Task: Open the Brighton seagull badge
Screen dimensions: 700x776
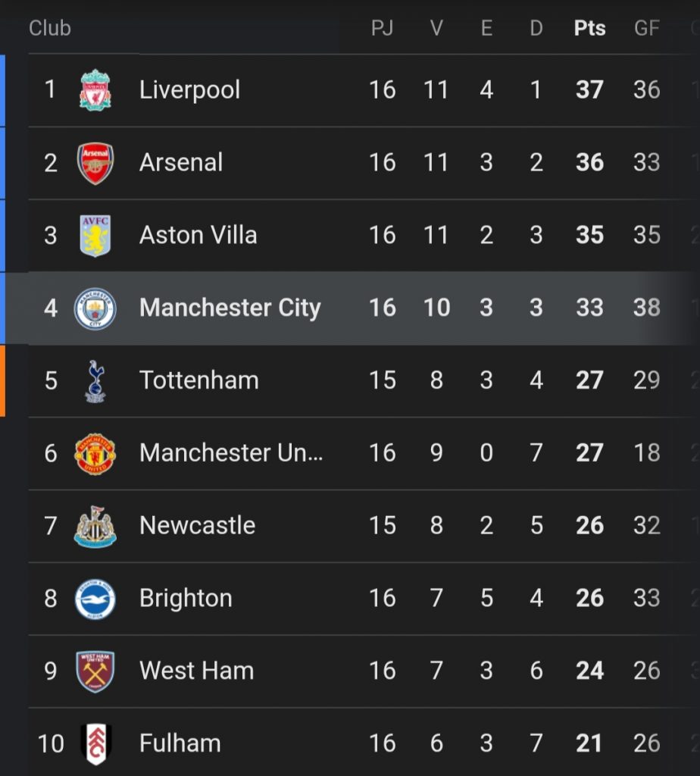Action: pyautogui.click(x=95, y=599)
